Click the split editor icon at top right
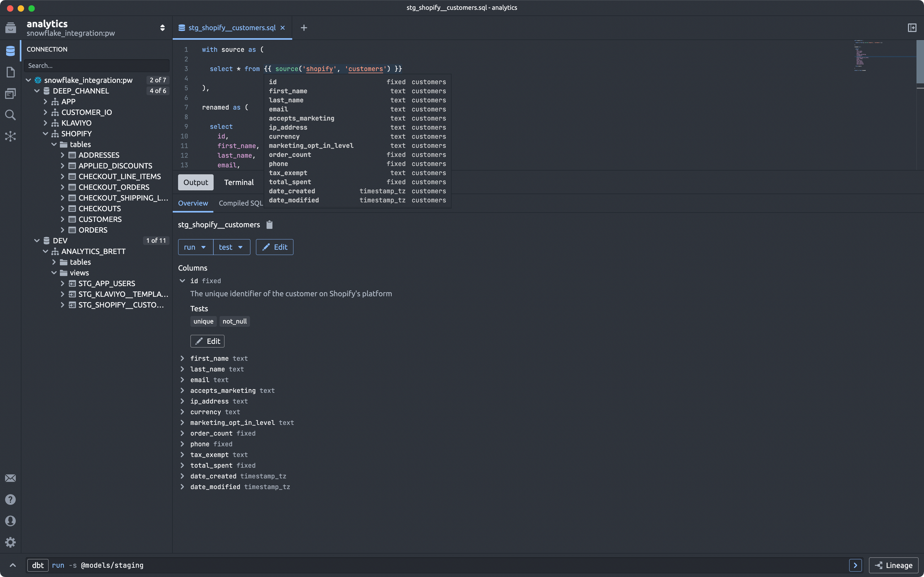Viewport: 924px width, 577px height. (913, 27)
